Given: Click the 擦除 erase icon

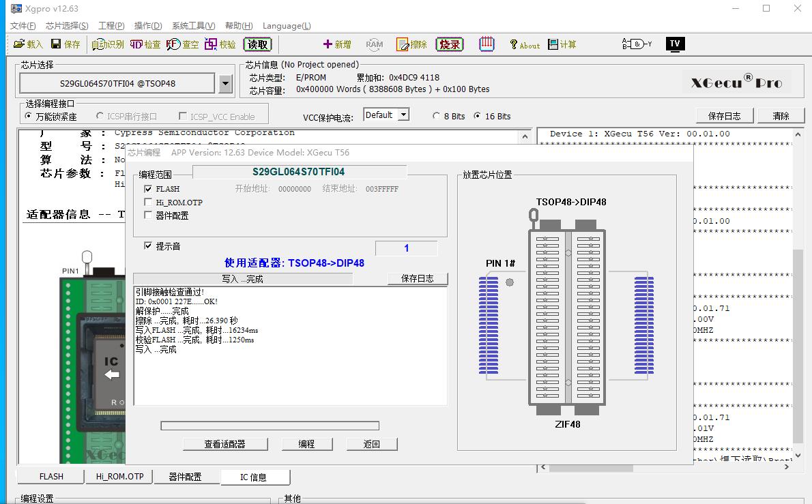Looking at the screenshot, I should (x=403, y=44).
